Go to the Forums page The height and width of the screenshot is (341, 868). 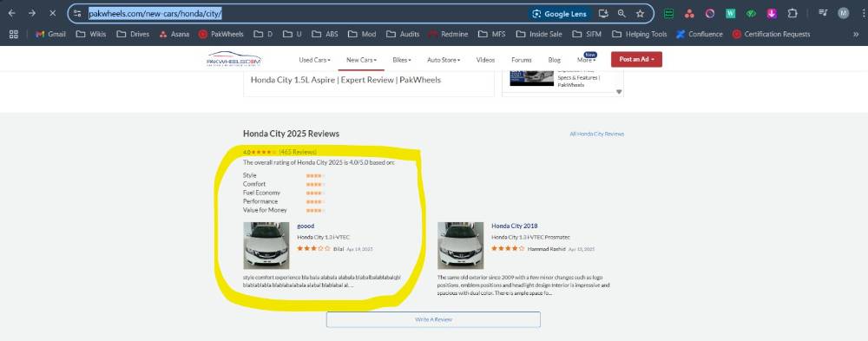[522, 60]
